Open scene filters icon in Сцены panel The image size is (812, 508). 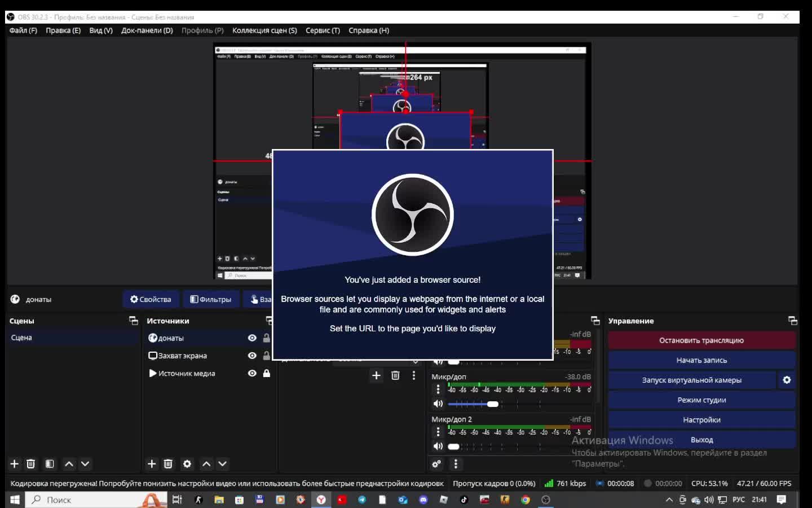pos(50,464)
